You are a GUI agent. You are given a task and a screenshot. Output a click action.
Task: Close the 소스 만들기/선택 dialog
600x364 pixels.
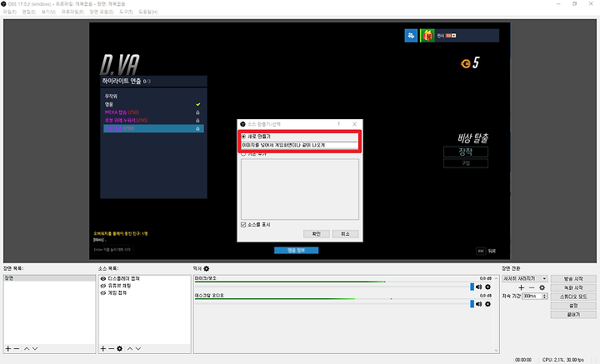click(x=355, y=124)
